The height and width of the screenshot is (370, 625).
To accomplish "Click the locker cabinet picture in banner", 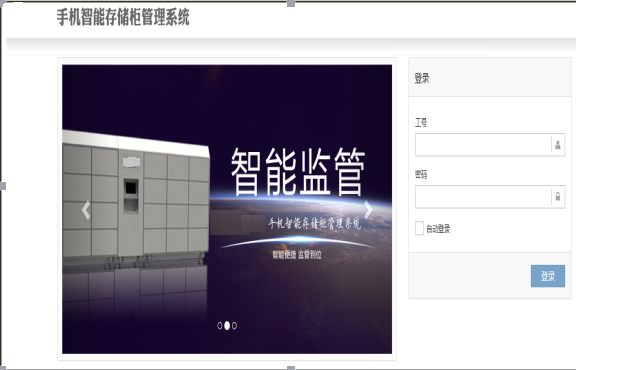I will 136,198.
